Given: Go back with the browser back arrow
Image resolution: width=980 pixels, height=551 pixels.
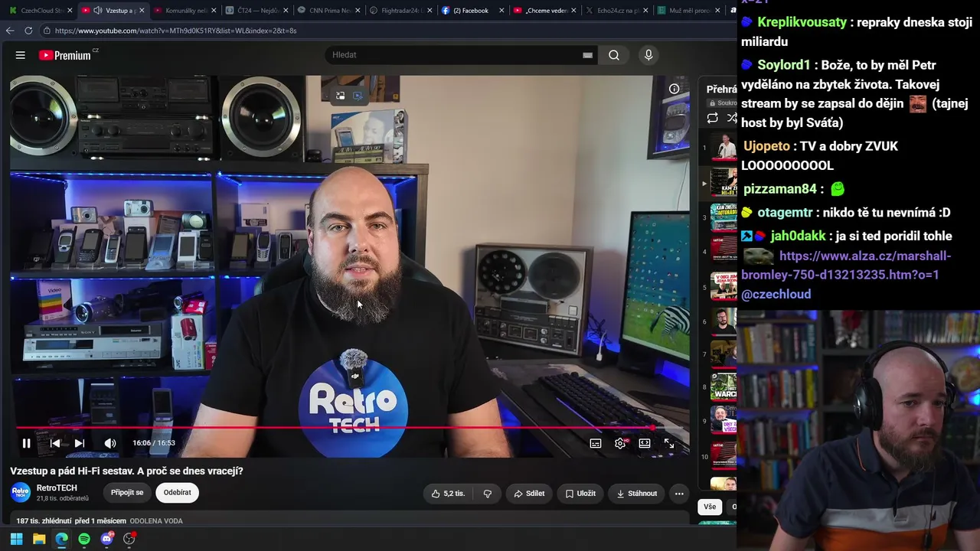Looking at the screenshot, I should [10, 31].
